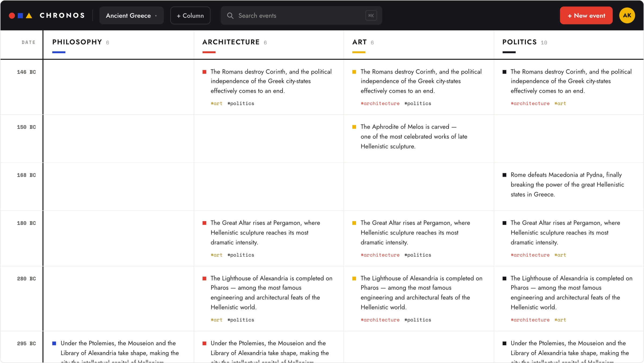Viewport: 644px width, 363px height.
Task: Open Philosophy column's Mouseion event text
Action: coord(120,351)
